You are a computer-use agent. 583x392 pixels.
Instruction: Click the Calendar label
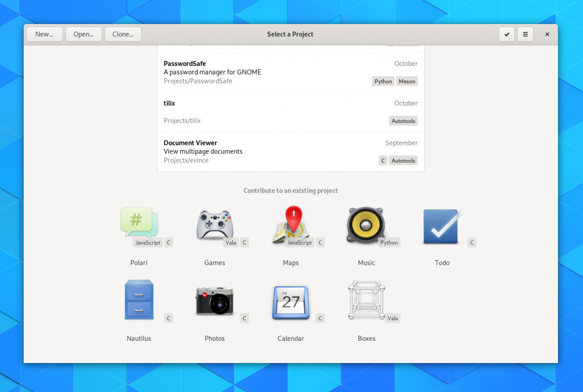coord(291,339)
